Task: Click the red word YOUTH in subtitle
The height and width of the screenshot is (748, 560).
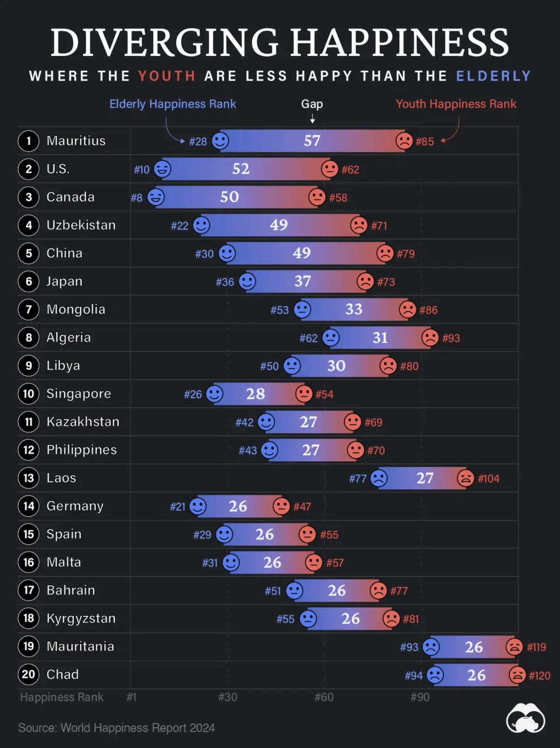Action: click(167, 76)
